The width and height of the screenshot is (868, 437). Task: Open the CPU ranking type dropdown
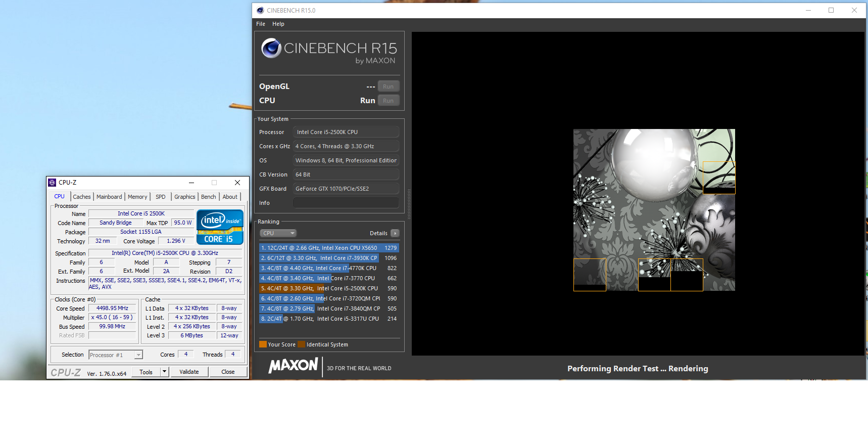coord(278,233)
